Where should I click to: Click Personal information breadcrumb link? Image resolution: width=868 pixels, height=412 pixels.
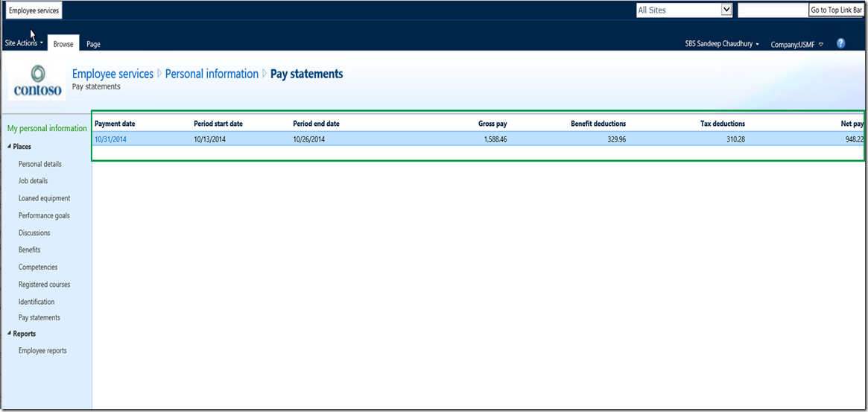[212, 74]
